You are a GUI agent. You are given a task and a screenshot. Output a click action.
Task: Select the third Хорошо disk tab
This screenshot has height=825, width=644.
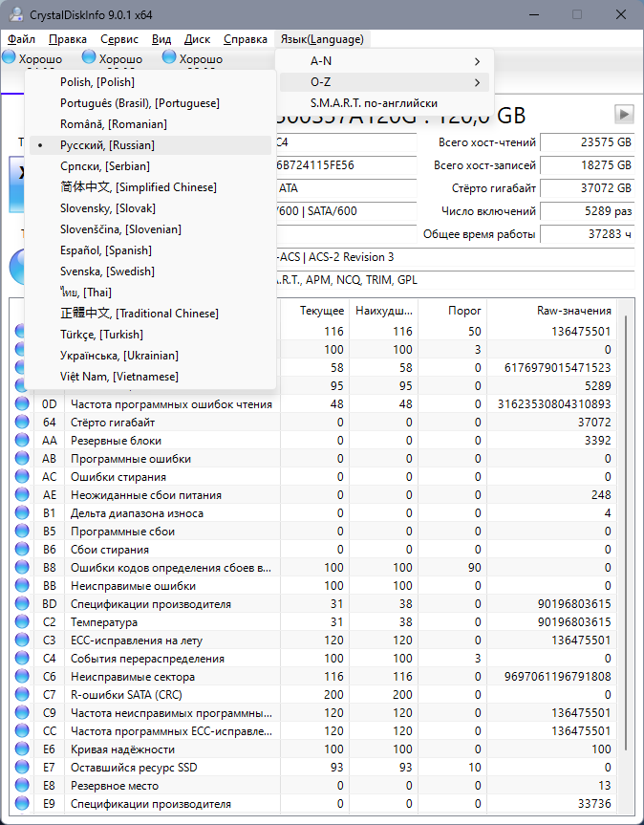point(193,59)
